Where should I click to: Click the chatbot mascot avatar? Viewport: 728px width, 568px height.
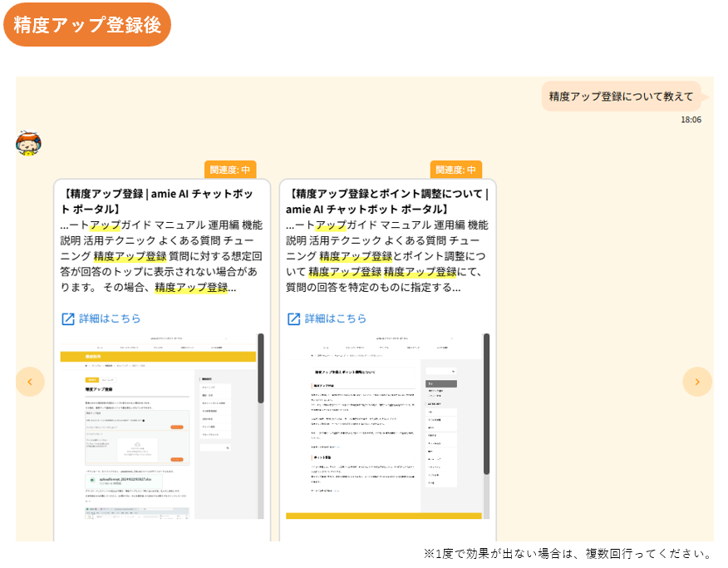pyautogui.click(x=29, y=144)
